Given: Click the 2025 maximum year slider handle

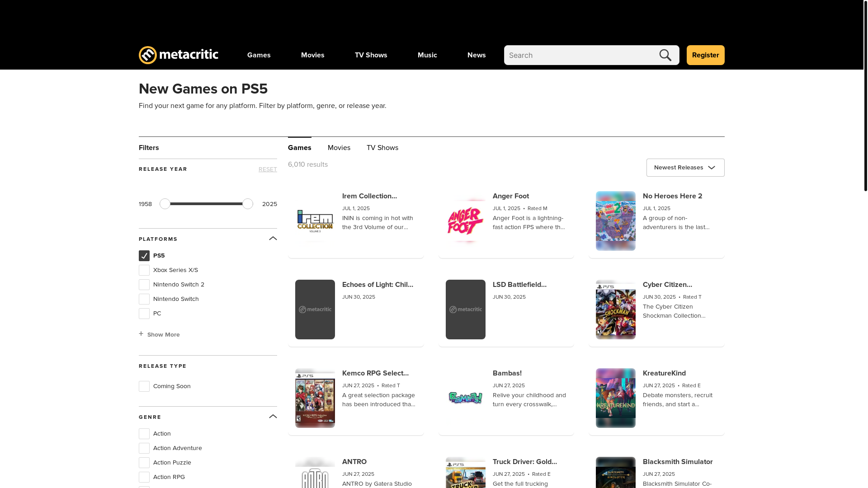Looking at the screenshot, I should coord(248,204).
